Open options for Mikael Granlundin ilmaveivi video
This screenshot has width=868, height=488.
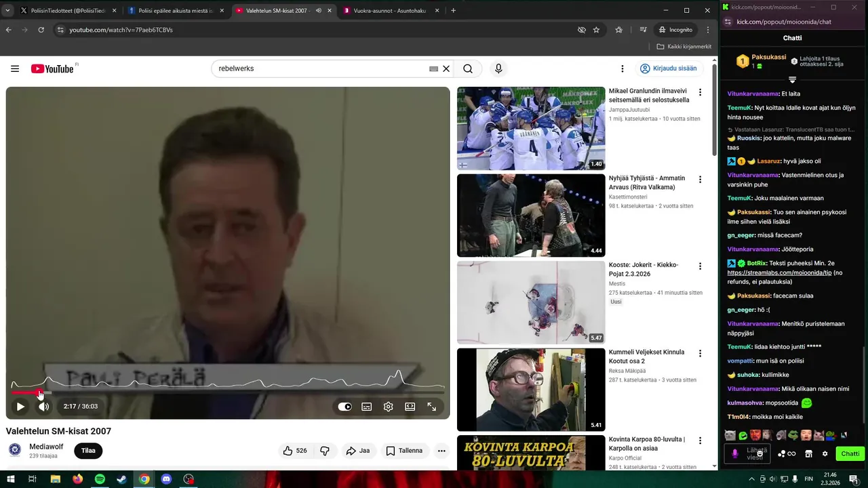point(701,92)
